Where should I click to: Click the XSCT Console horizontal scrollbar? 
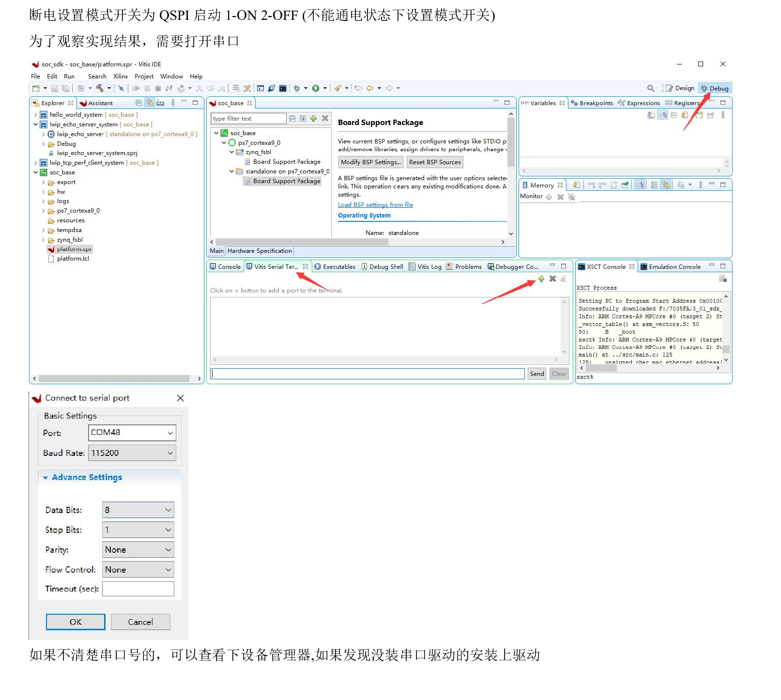(602, 368)
